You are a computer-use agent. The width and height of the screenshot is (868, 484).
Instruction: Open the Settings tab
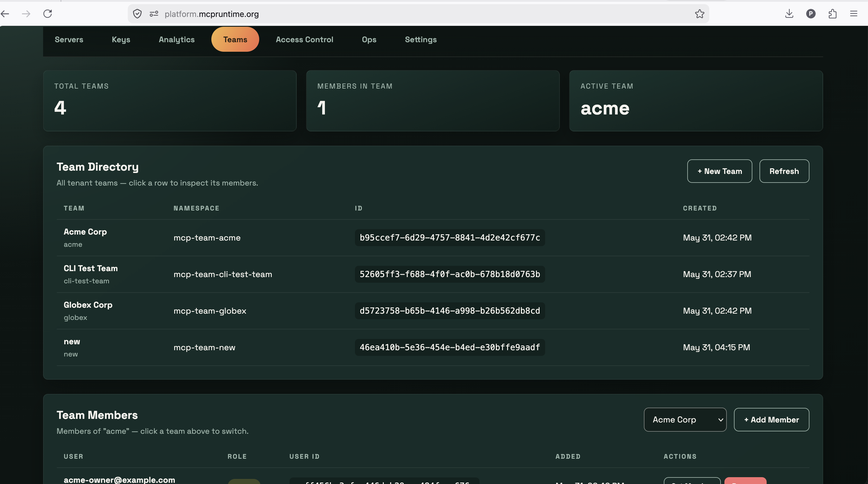pos(421,40)
